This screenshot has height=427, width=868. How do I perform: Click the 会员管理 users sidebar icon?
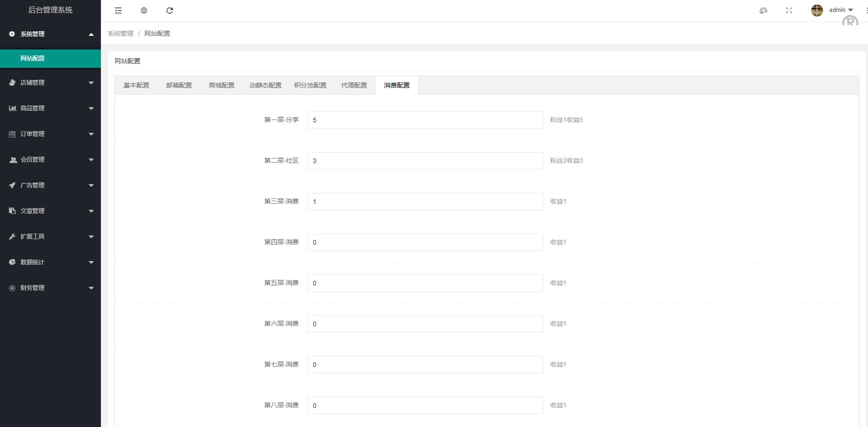click(x=12, y=159)
